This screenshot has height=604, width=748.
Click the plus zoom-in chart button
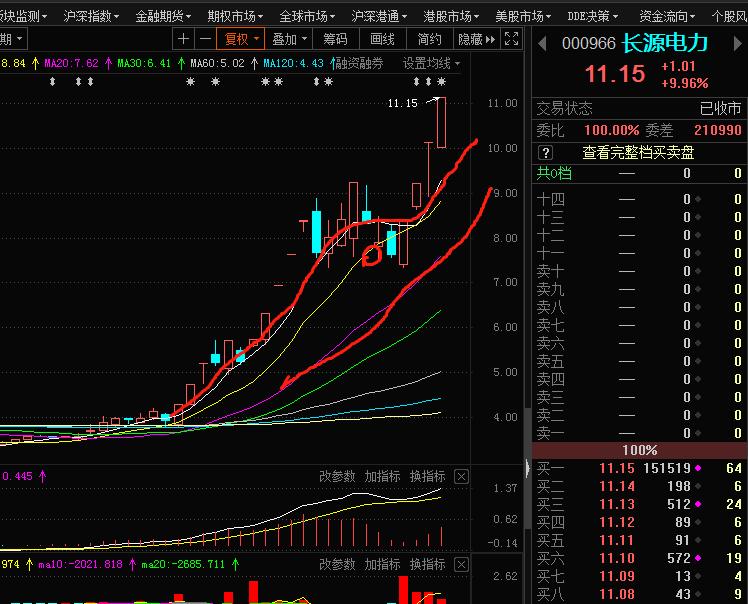tap(183, 39)
